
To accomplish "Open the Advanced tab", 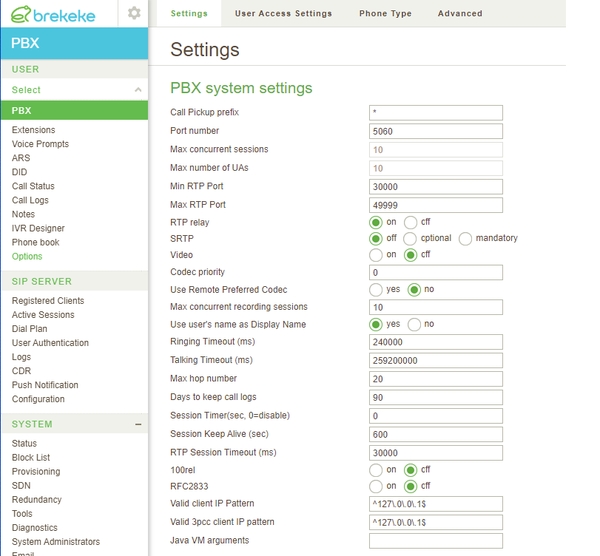I will 460,14.
